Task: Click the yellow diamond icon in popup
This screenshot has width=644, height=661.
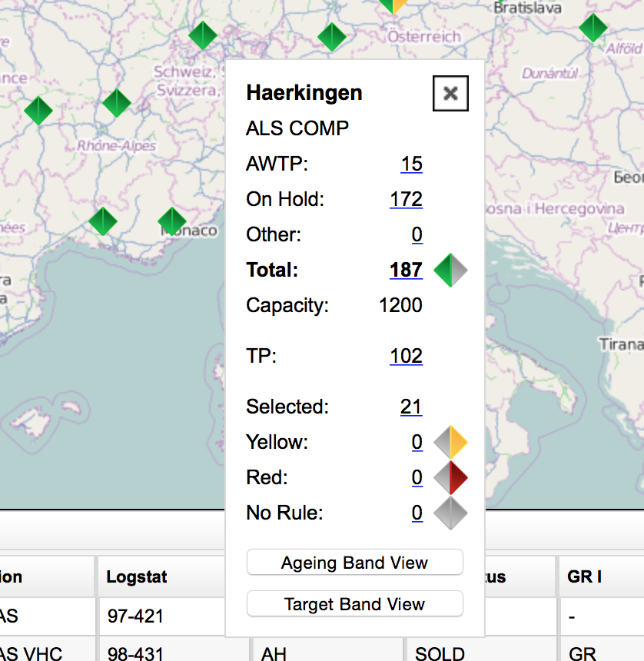Action: [450, 443]
